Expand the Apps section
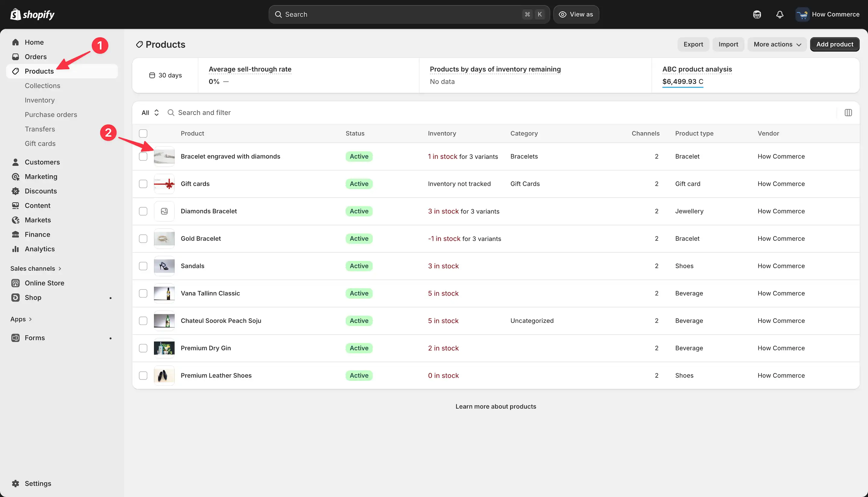 pyautogui.click(x=21, y=319)
